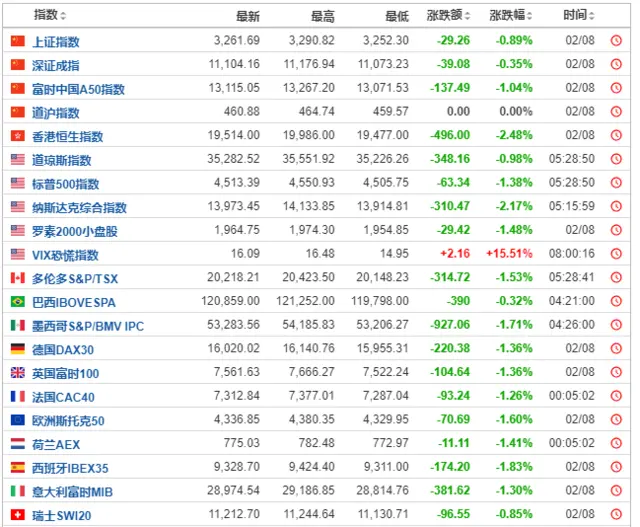The image size is (640, 527).
Task: Click the clock icon in the VIX恐慌指数 row
Action: [x=616, y=255]
